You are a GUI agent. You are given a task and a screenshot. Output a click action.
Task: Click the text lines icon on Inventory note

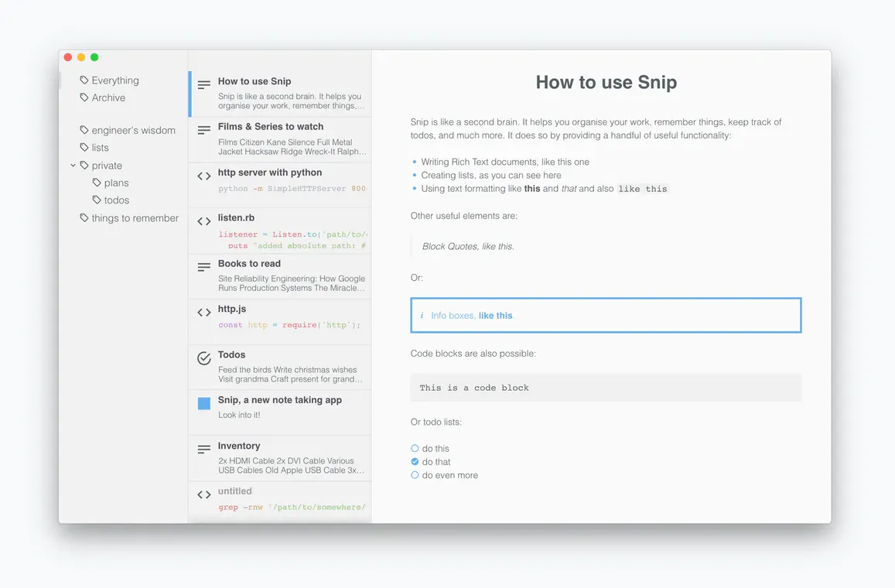click(203, 450)
